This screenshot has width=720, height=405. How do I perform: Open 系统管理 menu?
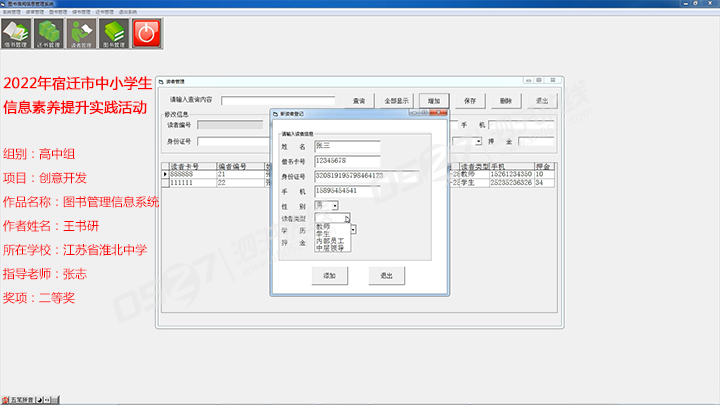(x=11, y=12)
